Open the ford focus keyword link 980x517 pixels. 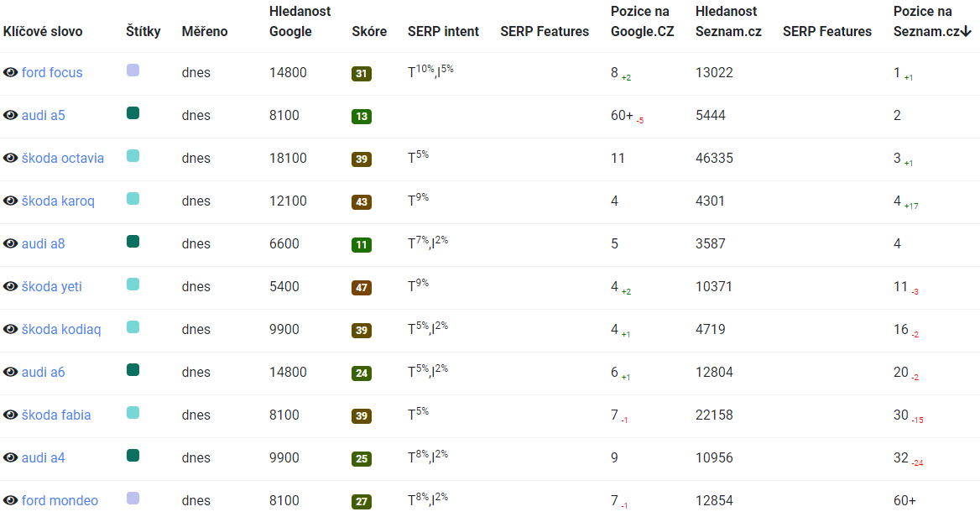coord(52,72)
